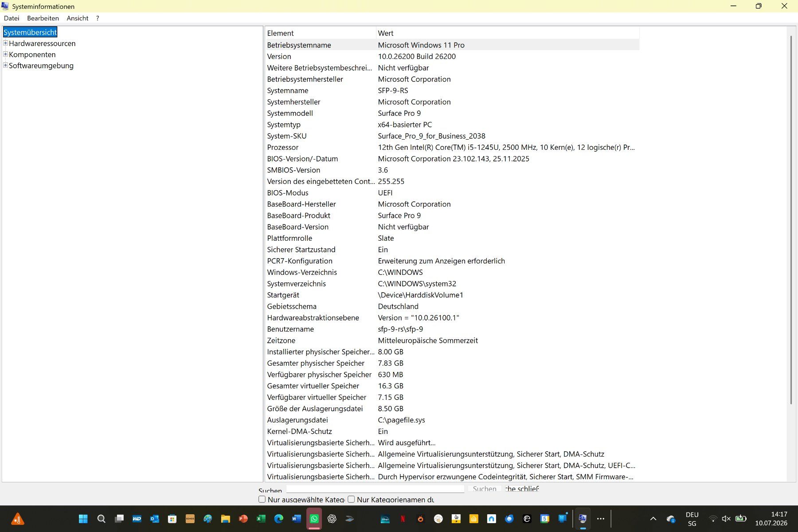Select the Kernel-DMA-Schutz row
798x532 pixels.
click(452, 431)
